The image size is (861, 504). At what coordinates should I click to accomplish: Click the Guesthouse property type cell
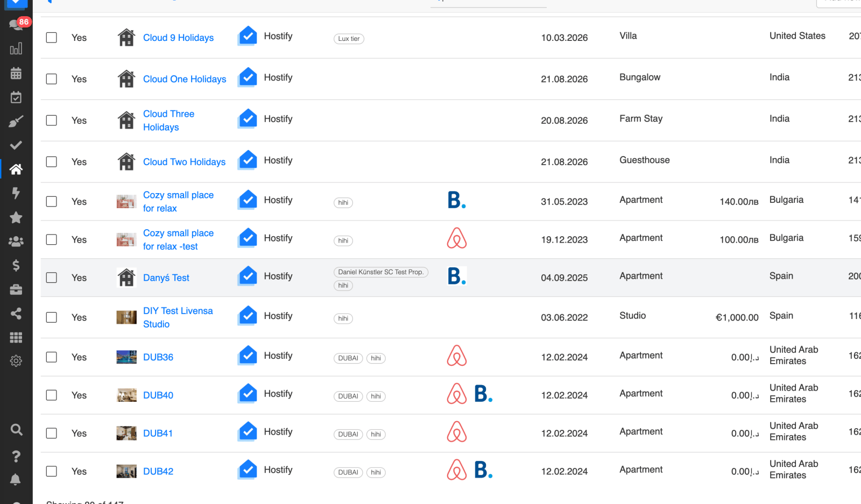(645, 160)
